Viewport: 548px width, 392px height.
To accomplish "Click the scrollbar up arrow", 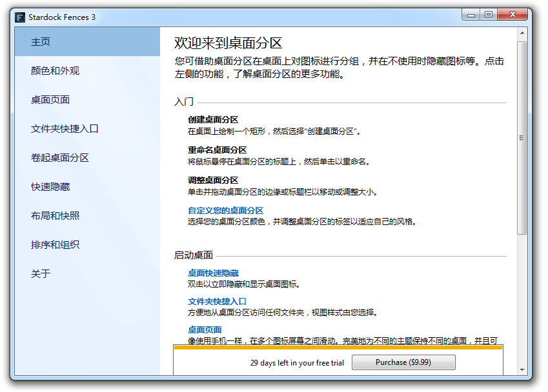I will tap(522, 34).
